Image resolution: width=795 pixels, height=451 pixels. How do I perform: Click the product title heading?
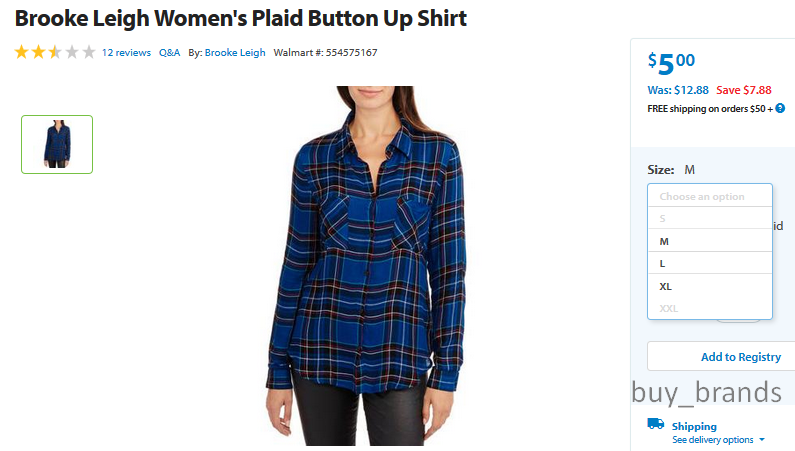click(x=240, y=19)
